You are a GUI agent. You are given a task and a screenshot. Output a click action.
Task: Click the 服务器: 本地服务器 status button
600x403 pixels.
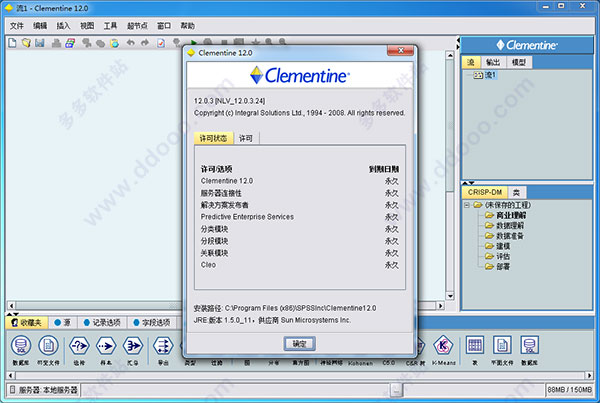coord(44,390)
